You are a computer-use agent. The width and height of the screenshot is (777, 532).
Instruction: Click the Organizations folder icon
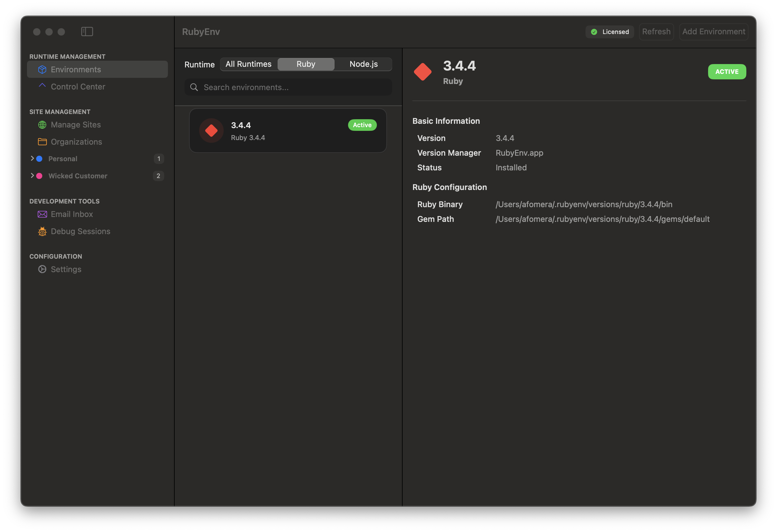tap(42, 142)
